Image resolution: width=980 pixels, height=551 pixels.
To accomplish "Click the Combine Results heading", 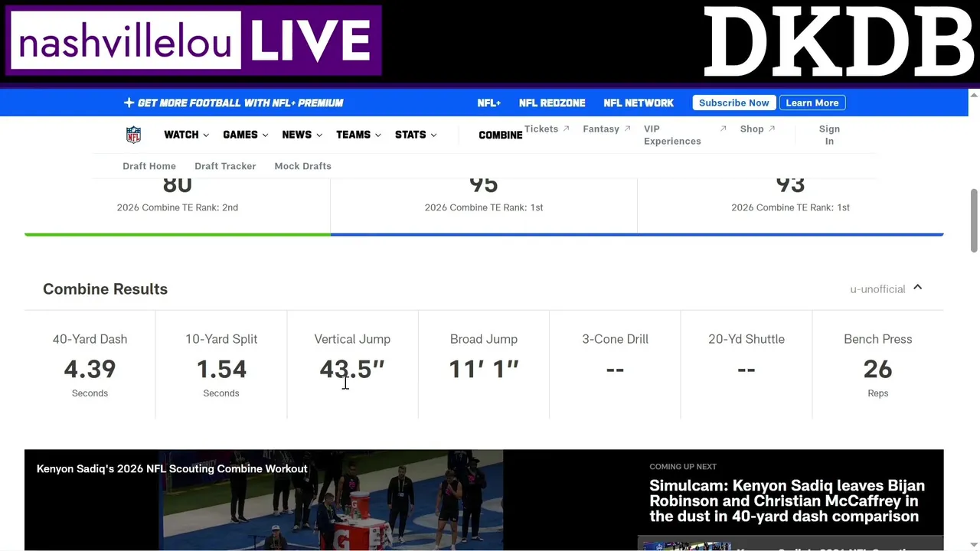I will pos(105,289).
